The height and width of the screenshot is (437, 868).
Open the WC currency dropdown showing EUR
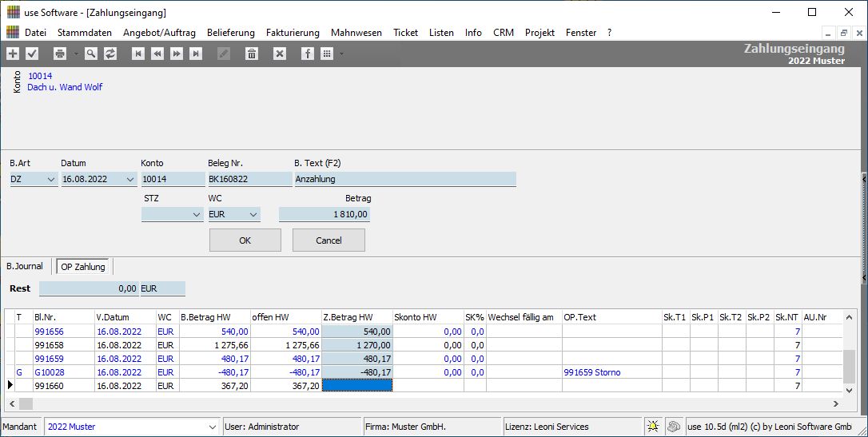coord(253,215)
